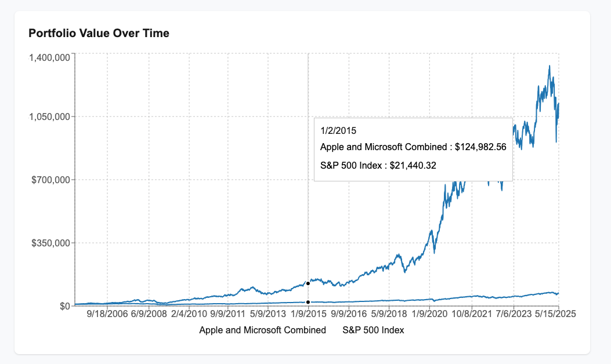Click the S&P 500 Index legend item
The width and height of the screenshot is (611, 364).
click(x=373, y=330)
